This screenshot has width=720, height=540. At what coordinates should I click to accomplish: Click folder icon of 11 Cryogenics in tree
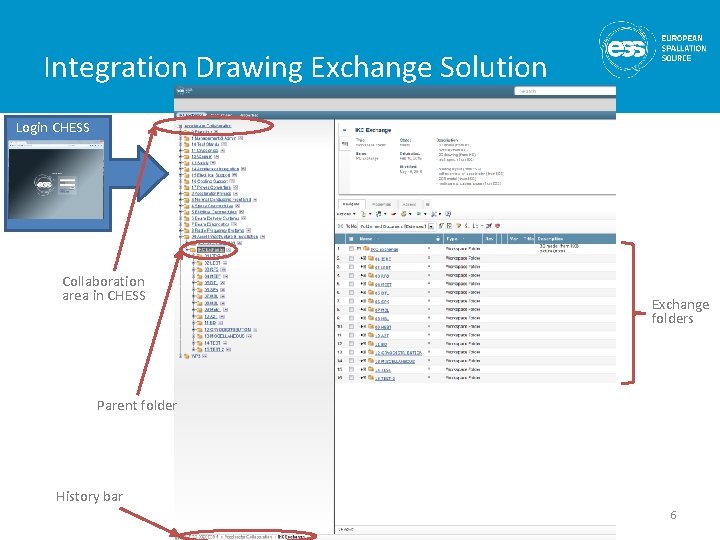pyautogui.click(x=187, y=150)
